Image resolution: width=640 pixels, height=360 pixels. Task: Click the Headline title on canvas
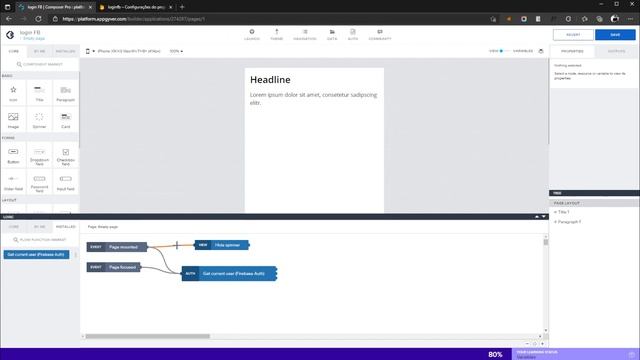point(270,80)
